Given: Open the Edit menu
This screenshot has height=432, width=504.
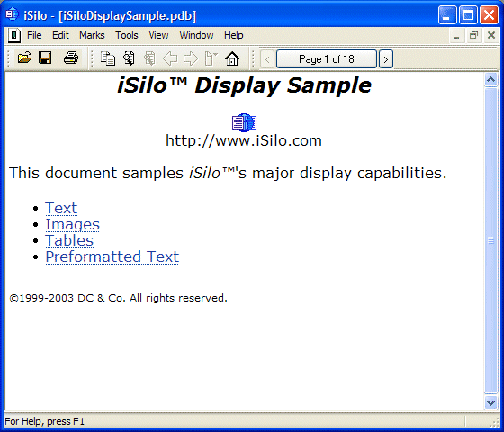Looking at the screenshot, I should pyautogui.click(x=60, y=35).
